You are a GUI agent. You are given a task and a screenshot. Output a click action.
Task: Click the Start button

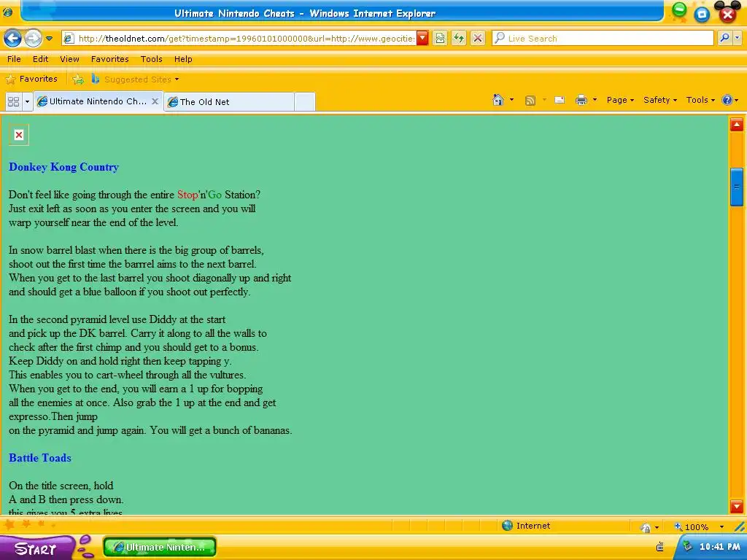coord(36,548)
